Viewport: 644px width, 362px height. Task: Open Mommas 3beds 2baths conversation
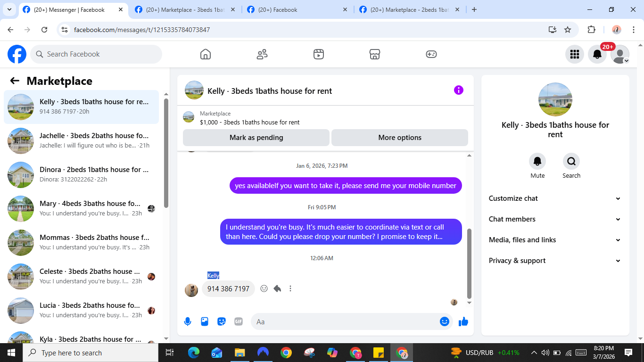pyautogui.click(x=81, y=243)
